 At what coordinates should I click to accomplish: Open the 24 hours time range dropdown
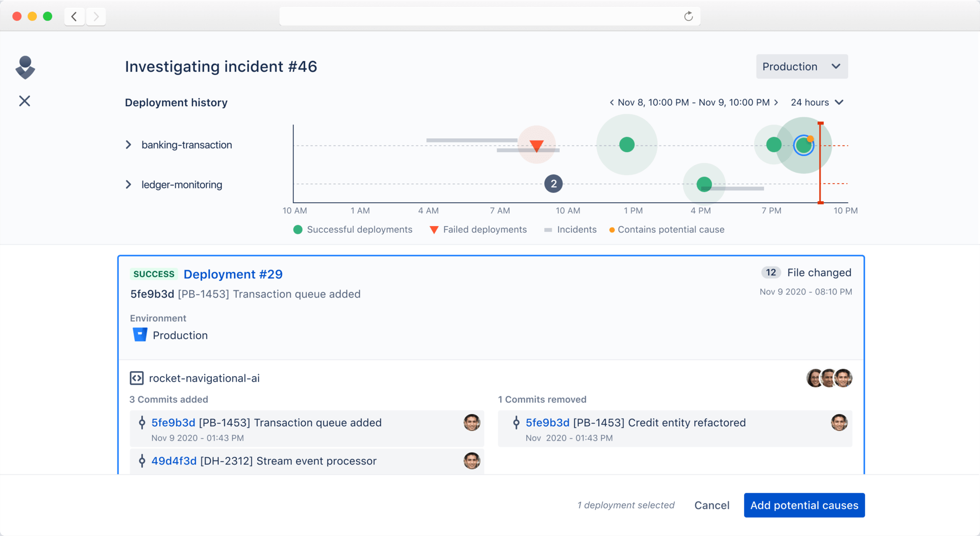click(x=817, y=103)
